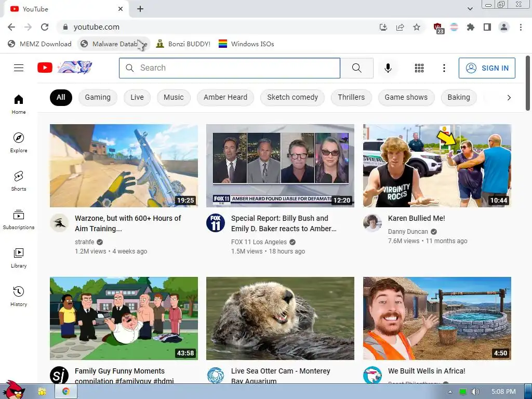The height and width of the screenshot is (399, 532).
Task: Open the FOX 11 channel avatar
Action: click(216, 223)
